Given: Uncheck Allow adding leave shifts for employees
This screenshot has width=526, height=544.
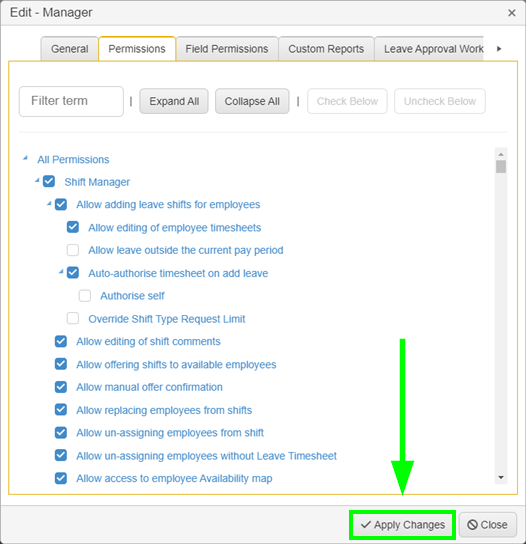Looking at the screenshot, I should pyautogui.click(x=61, y=204).
